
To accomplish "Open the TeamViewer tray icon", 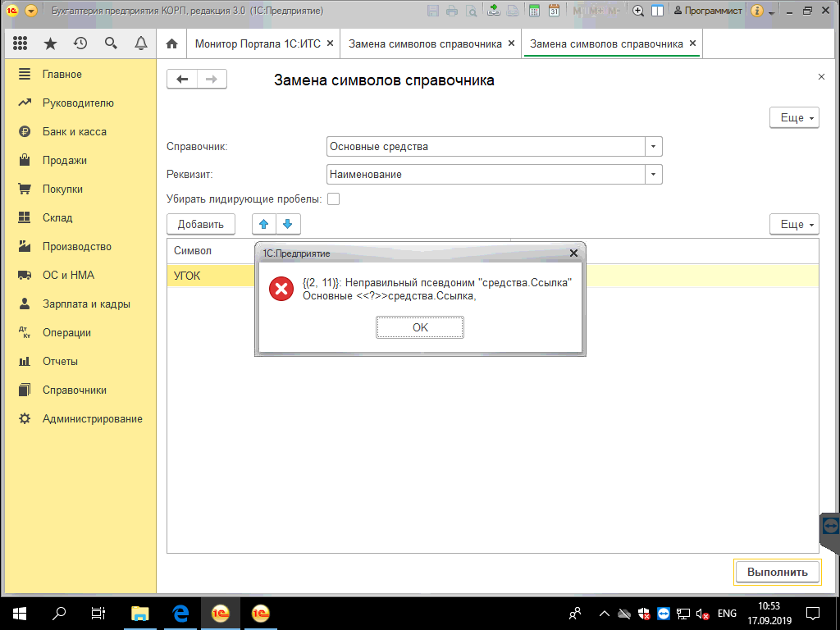I will point(663,614).
